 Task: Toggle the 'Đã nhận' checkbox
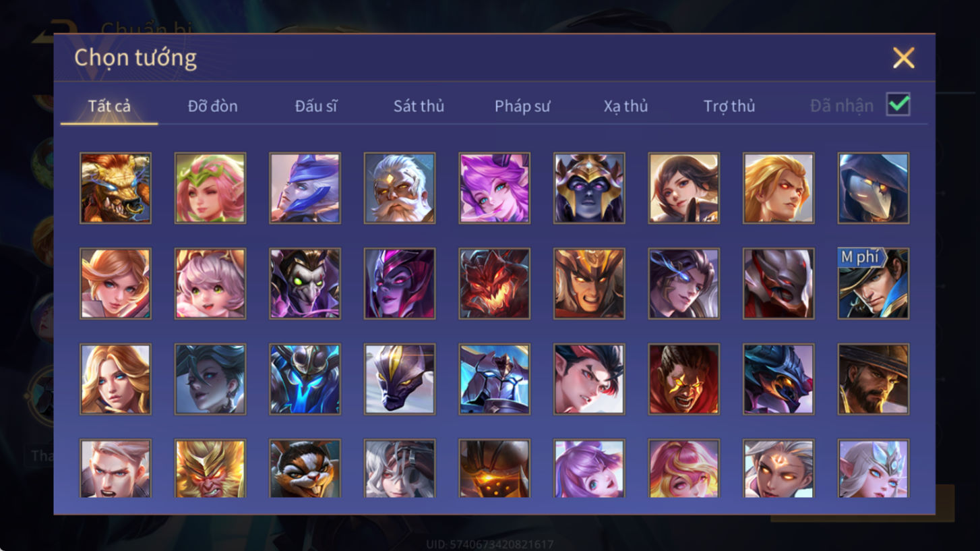coord(898,105)
